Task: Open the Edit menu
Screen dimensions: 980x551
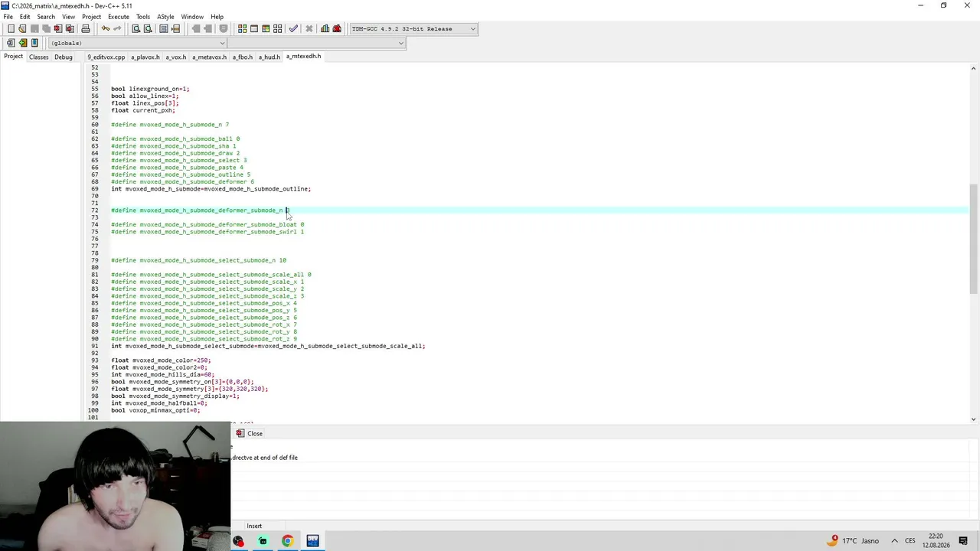Action: (x=25, y=17)
